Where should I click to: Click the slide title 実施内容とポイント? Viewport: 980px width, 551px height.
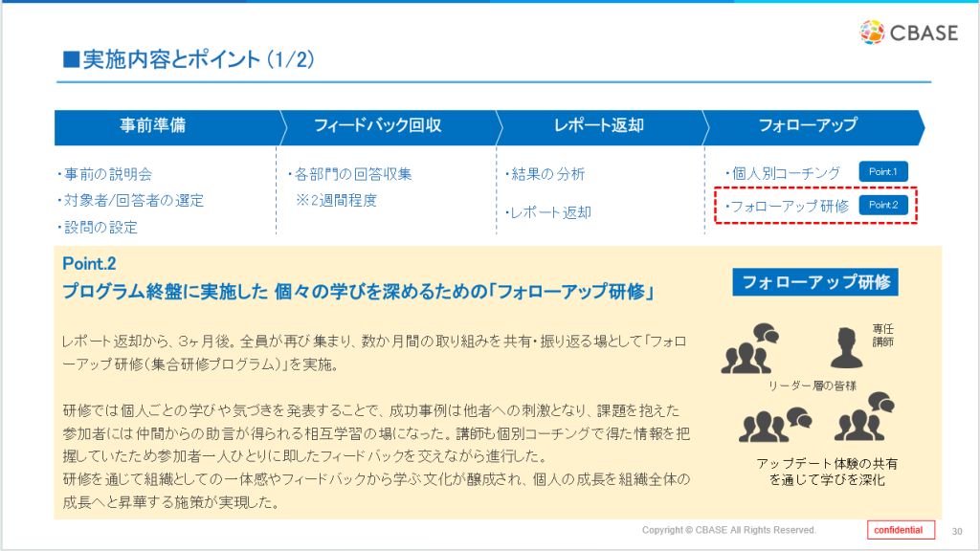pos(189,59)
